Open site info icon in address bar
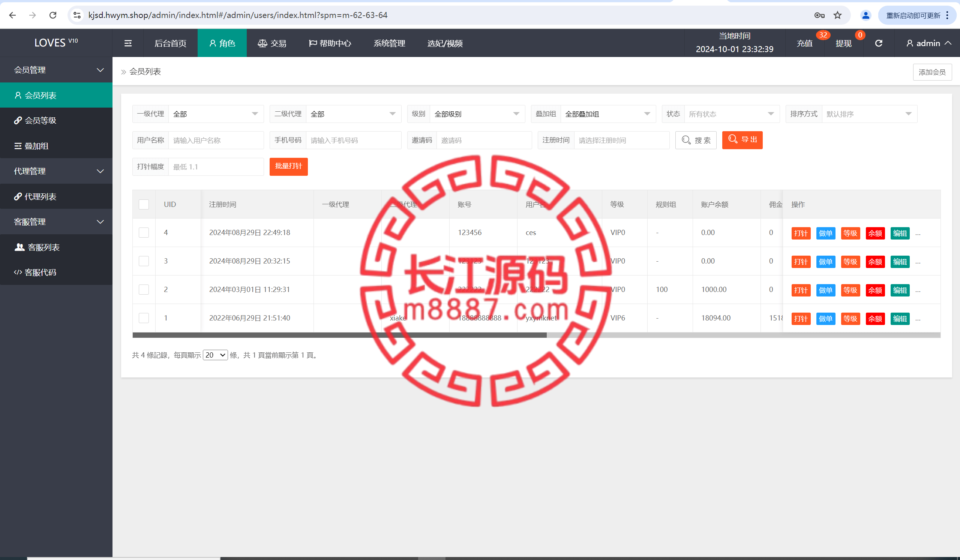The image size is (960, 560). click(x=77, y=15)
